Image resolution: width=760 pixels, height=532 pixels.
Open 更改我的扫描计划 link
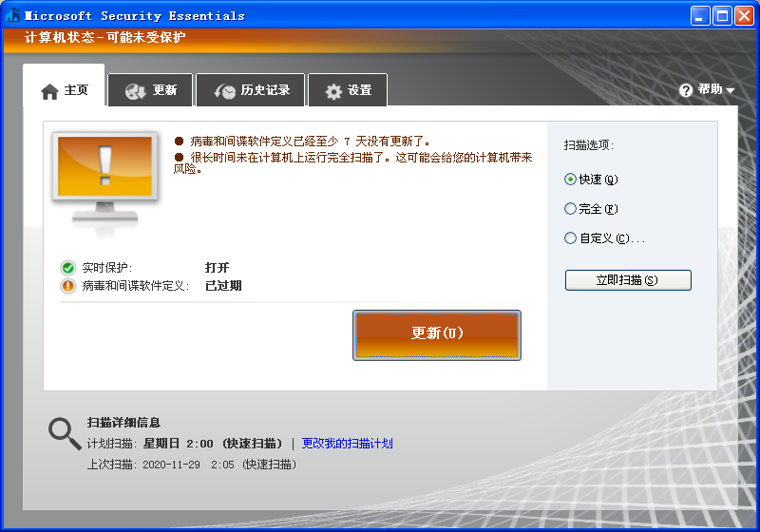(347, 444)
